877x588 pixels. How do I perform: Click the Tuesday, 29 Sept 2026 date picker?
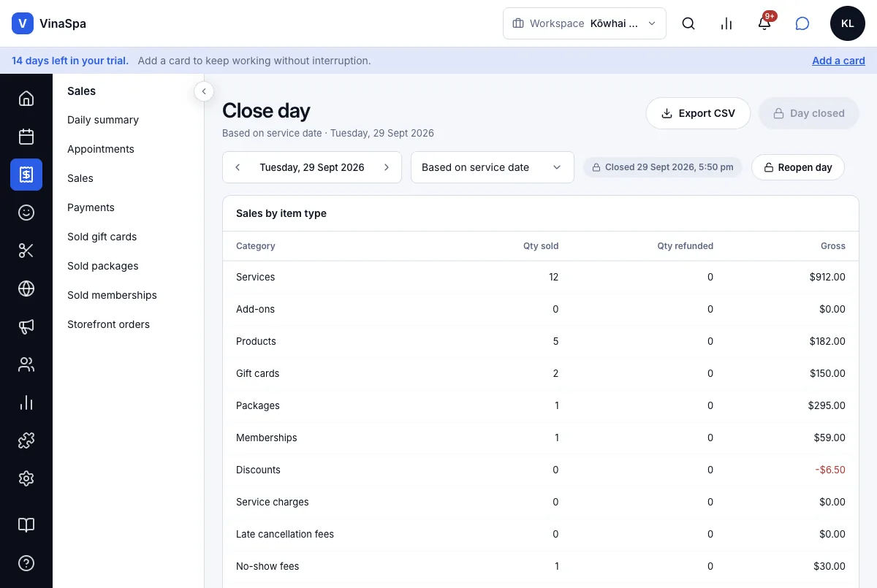(312, 167)
